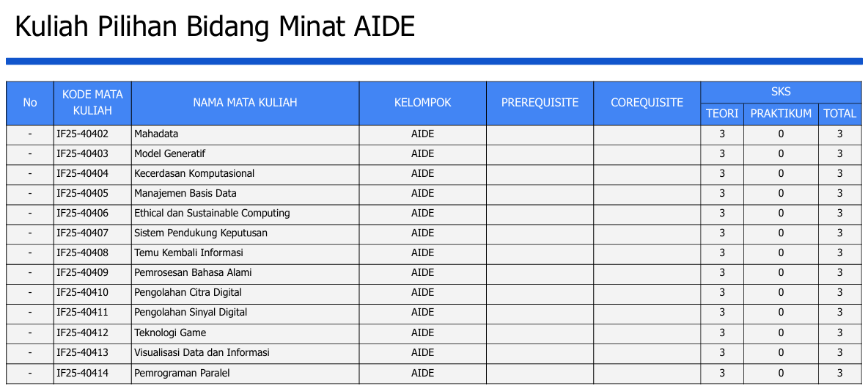
Task: Click 'Ethical dan Sustainable Computing' course
Action: tap(212, 214)
